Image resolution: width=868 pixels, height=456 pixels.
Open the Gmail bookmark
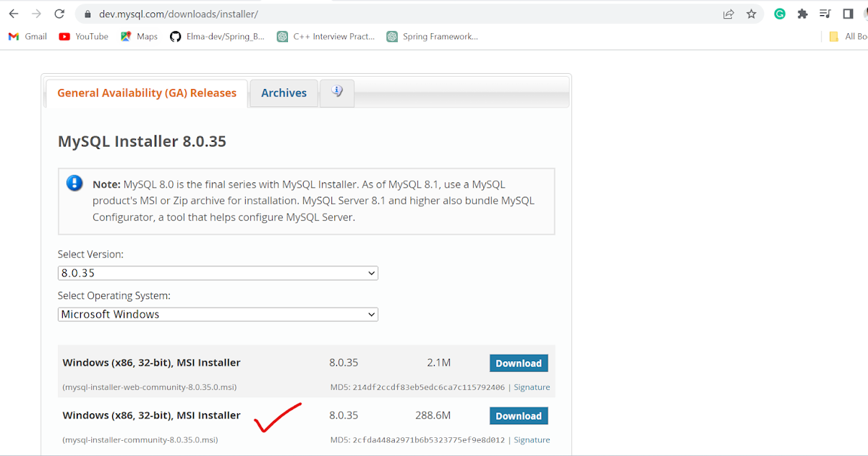pyautogui.click(x=27, y=36)
